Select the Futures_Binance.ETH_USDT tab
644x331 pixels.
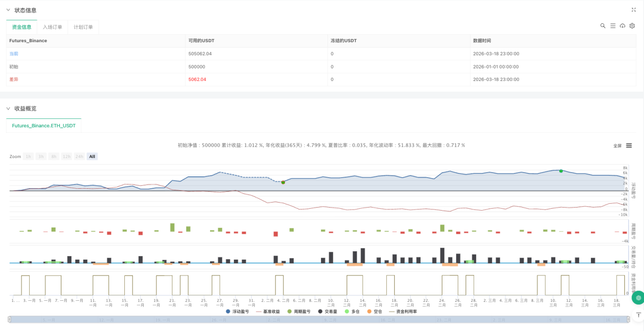coord(44,126)
